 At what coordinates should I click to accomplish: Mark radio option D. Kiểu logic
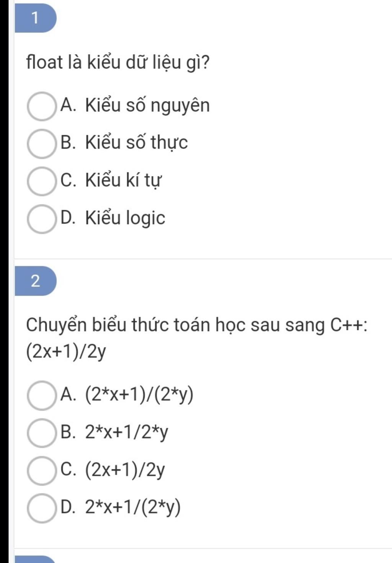[41, 219]
